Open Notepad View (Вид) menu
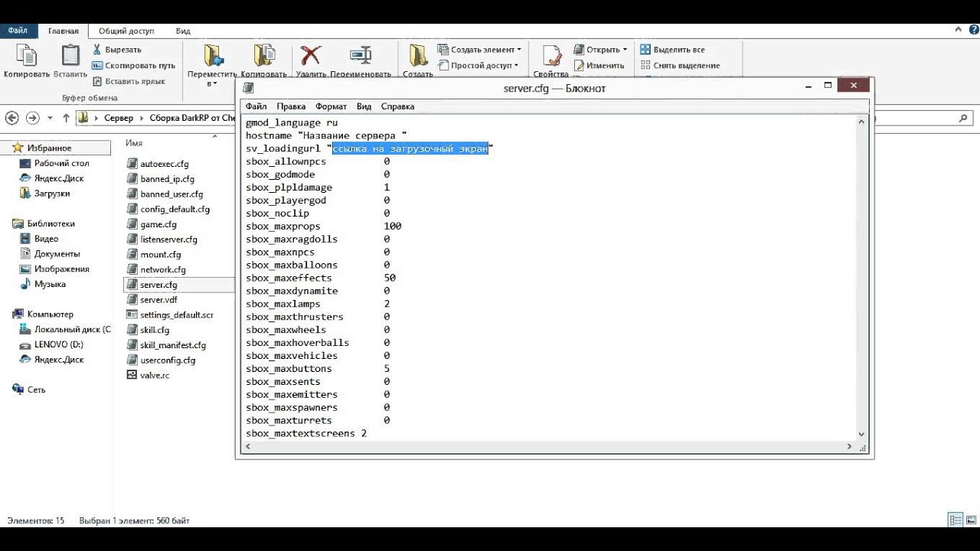Image resolution: width=980 pixels, height=551 pixels. (x=364, y=106)
